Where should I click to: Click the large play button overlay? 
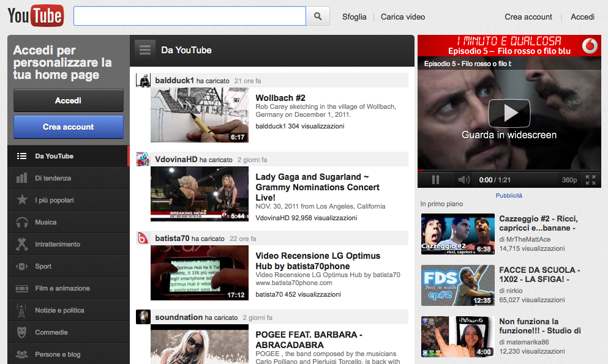coord(509,113)
